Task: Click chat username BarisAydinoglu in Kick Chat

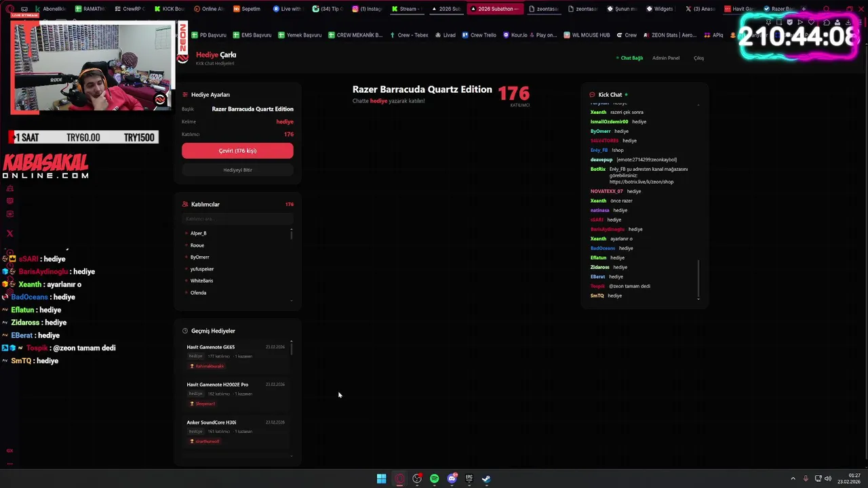Action: pos(607,229)
